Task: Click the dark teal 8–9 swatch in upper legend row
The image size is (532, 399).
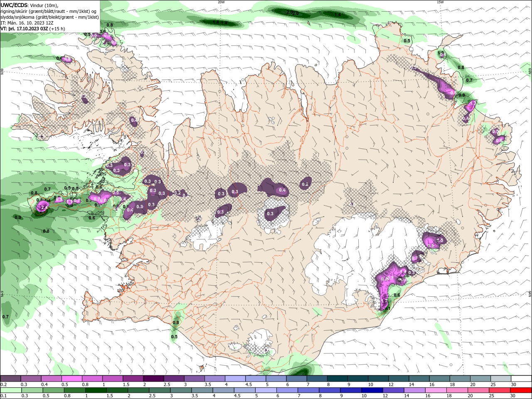Action: (337, 379)
